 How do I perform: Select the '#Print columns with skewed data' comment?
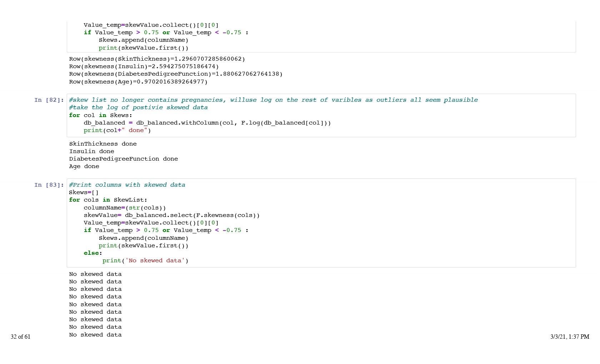(127, 185)
